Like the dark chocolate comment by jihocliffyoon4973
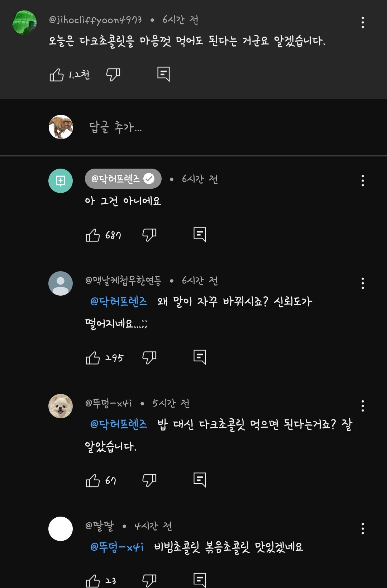Screen dimensions: 387x588 point(57,75)
